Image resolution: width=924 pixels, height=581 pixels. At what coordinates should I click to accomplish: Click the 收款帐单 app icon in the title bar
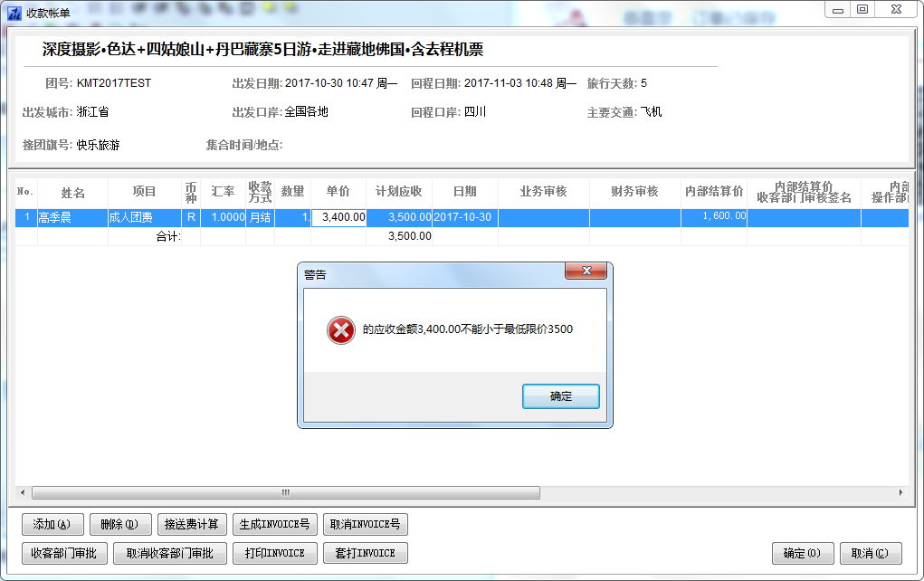(x=14, y=13)
